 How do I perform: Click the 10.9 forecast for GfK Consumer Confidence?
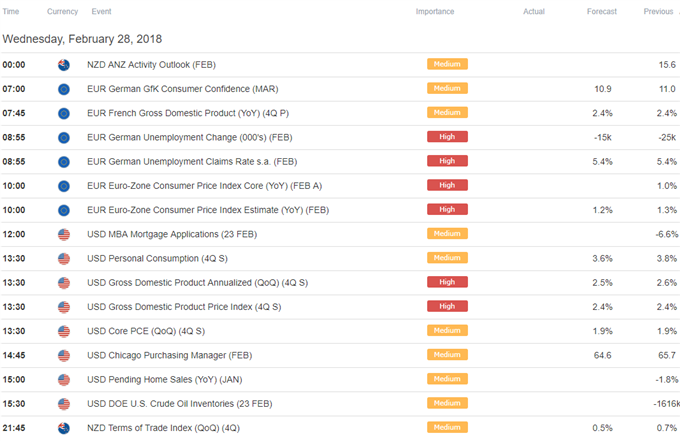click(603, 89)
